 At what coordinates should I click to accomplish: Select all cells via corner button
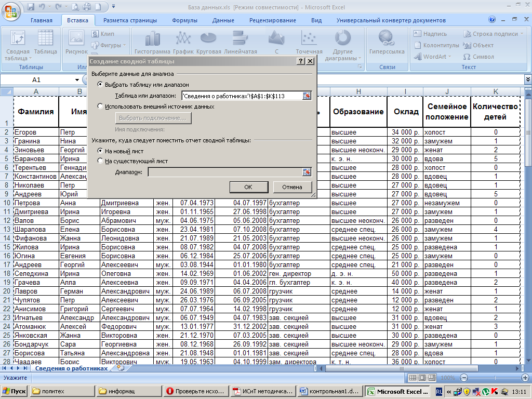pos(7,91)
